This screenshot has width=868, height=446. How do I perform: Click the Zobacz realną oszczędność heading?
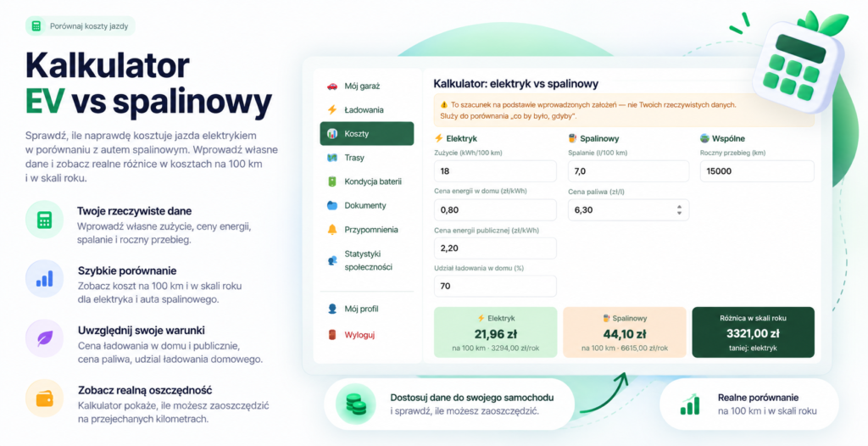click(144, 390)
